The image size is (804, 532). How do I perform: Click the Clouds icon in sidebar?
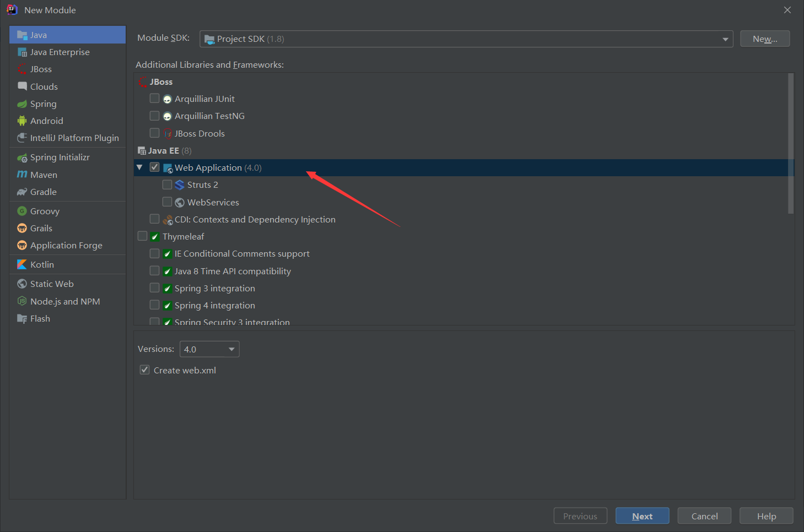[22, 86]
